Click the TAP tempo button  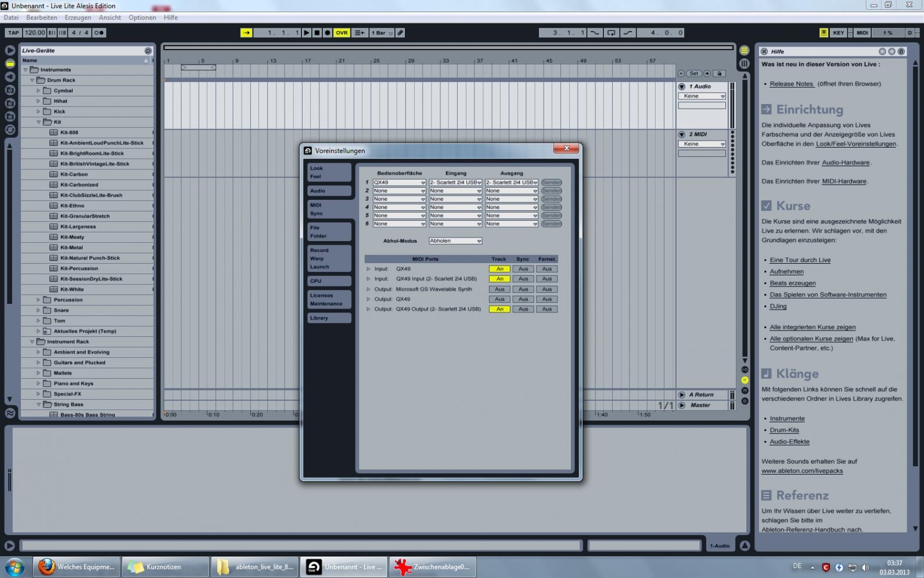13,33
